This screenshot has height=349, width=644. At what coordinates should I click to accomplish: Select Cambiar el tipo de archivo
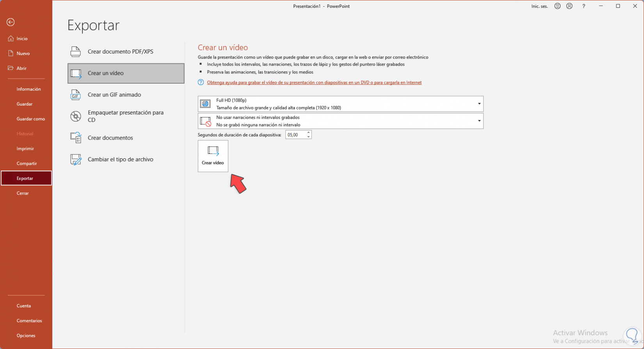point(126,159)
